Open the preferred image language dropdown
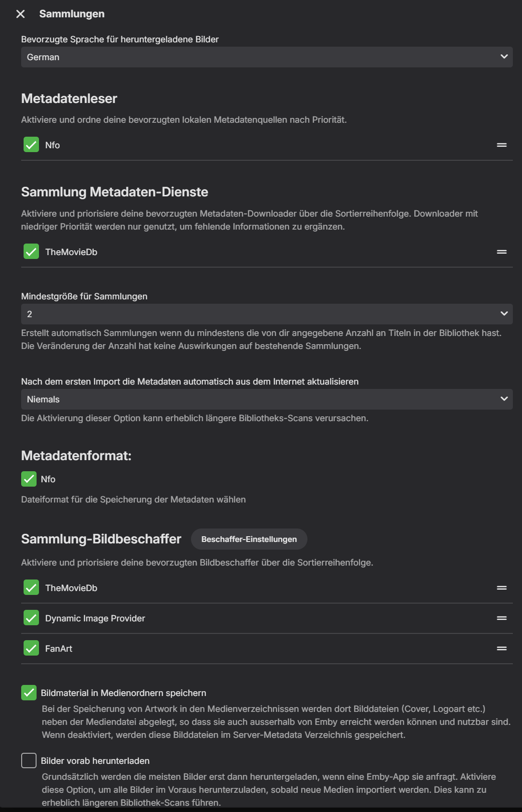 point(267,57)
